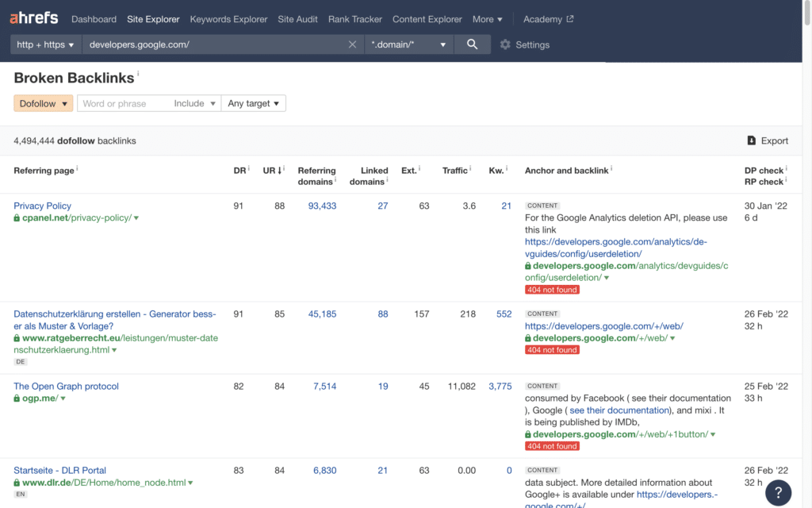
Task: Open help via the question mark bubble
Action: click(x=778, y=493)
